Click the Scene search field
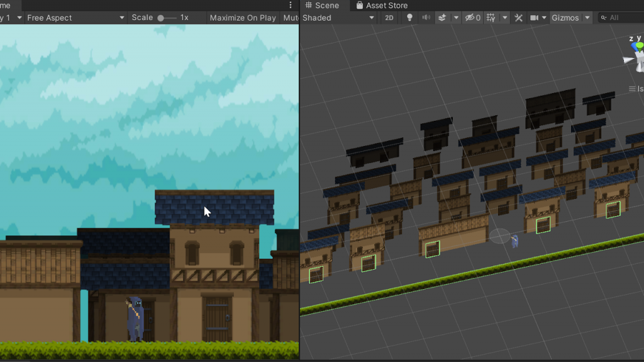 pos(621,18)
